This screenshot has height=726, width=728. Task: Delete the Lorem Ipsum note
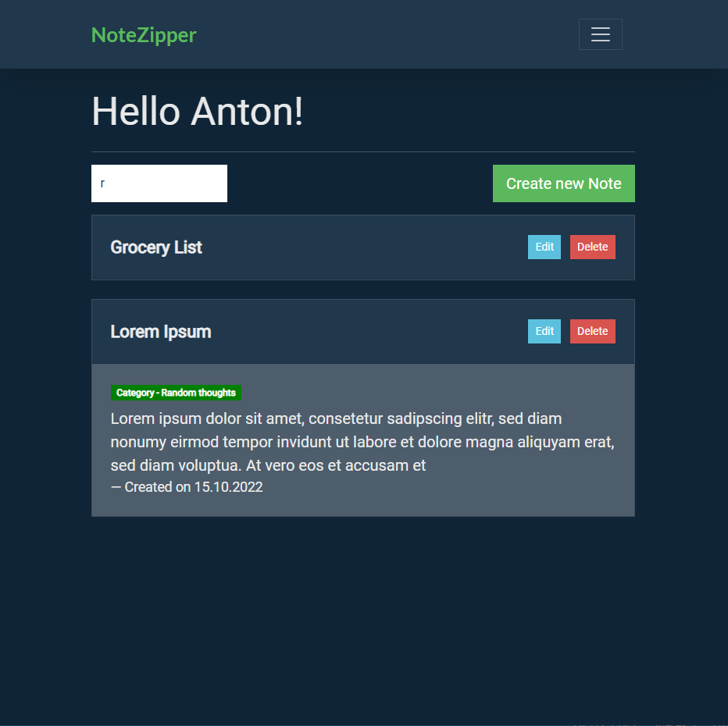592,331
